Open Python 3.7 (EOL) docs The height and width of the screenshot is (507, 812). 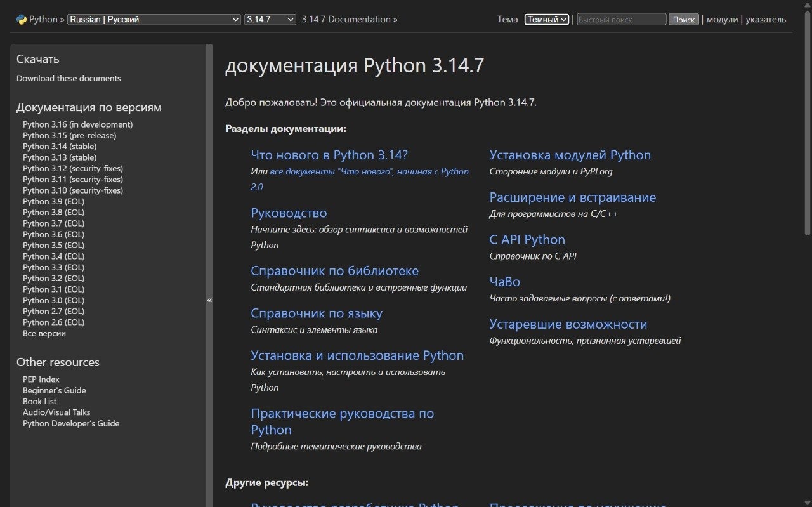[53, 223]
